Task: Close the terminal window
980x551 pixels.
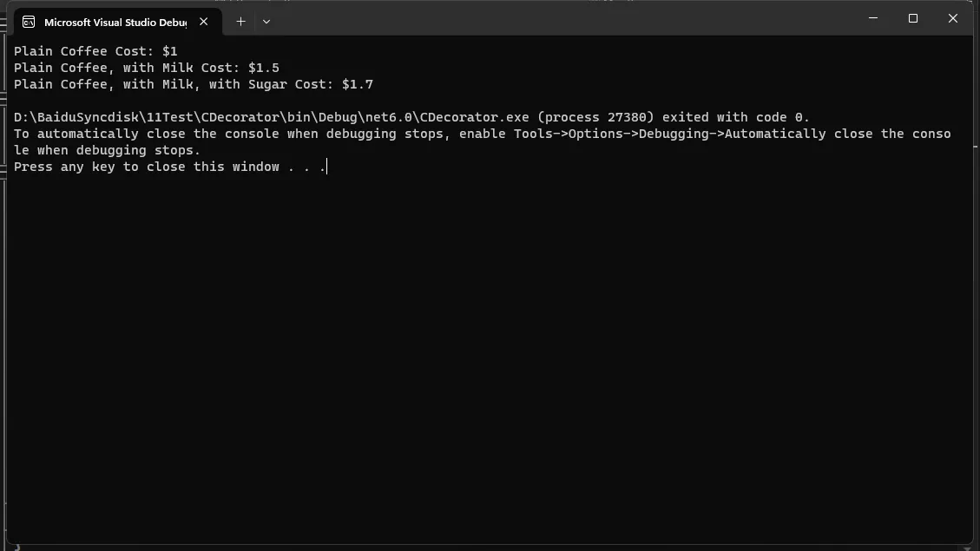Action: click(x=952, y=18)
